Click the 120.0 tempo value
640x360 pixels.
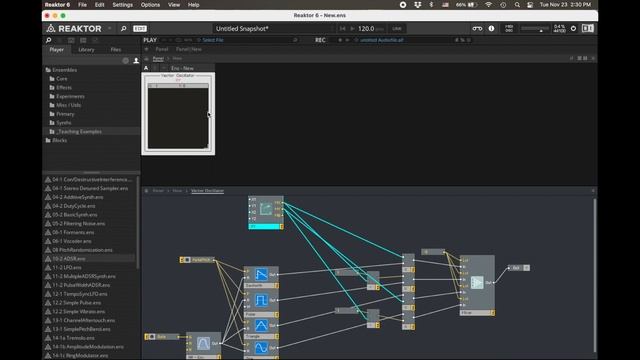click(x=366, y=29)
